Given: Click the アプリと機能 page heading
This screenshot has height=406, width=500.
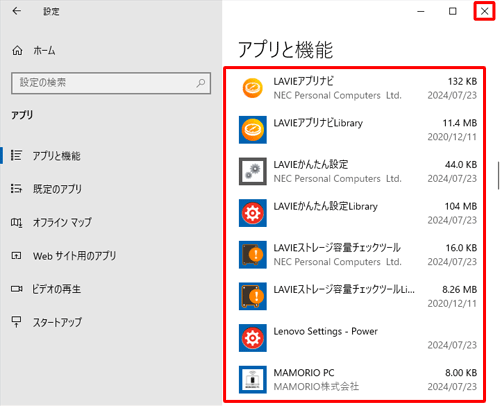Looking at the screenshot, I should pos(286,50).
